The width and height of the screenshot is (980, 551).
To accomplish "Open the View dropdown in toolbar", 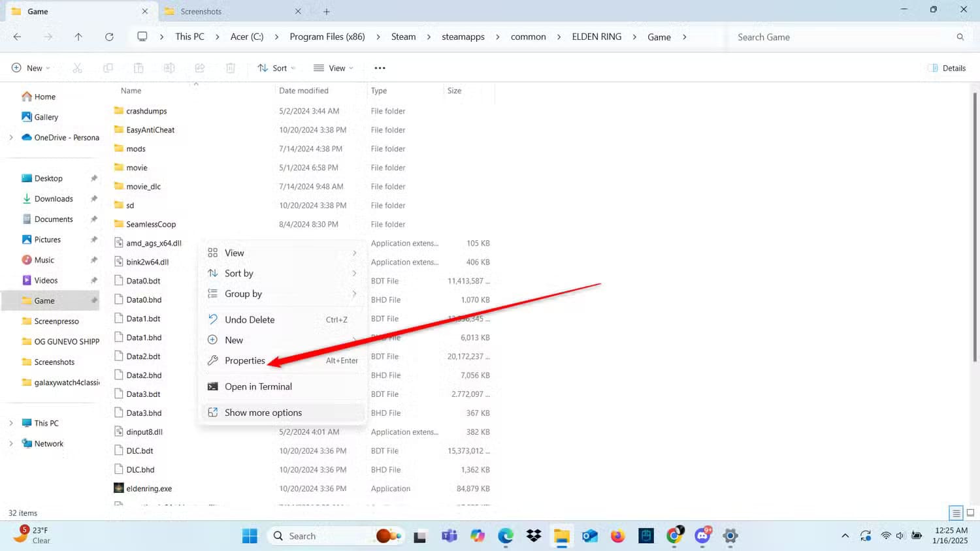I will point(333,68).
